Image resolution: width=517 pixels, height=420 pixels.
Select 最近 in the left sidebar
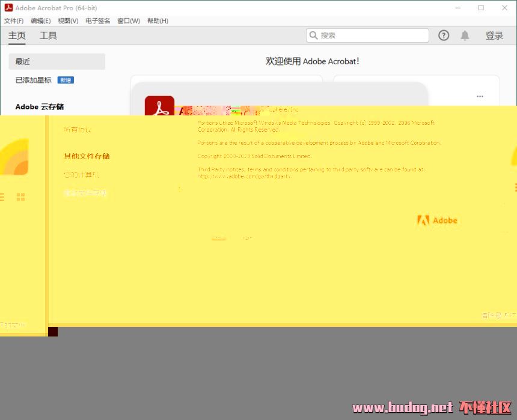click(x=23, y=61)
